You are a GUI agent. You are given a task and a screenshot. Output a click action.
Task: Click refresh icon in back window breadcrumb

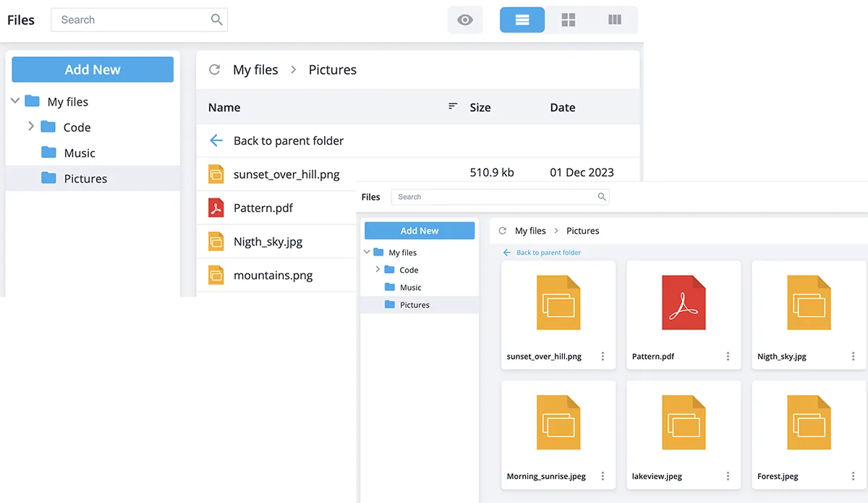[214, 69]
